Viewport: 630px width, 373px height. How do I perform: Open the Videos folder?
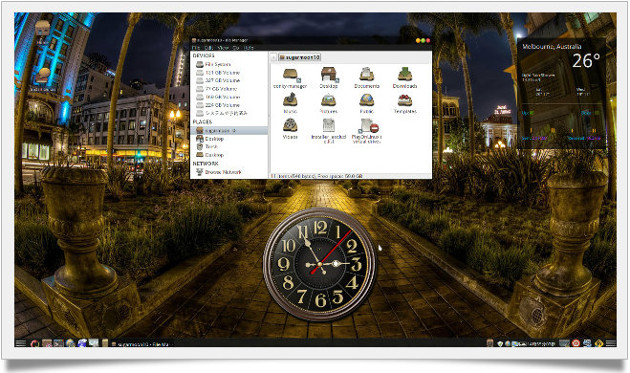coord(290,129)
